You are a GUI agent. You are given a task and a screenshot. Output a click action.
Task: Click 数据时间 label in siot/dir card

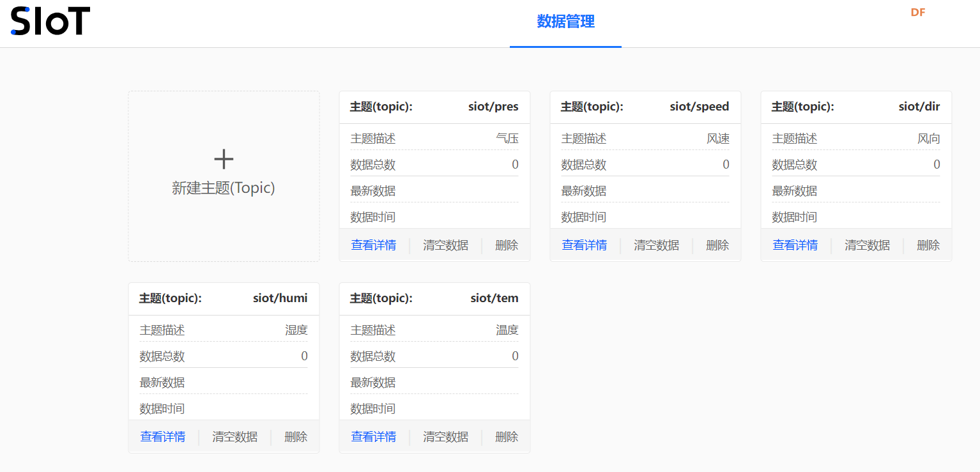(795, 217)
